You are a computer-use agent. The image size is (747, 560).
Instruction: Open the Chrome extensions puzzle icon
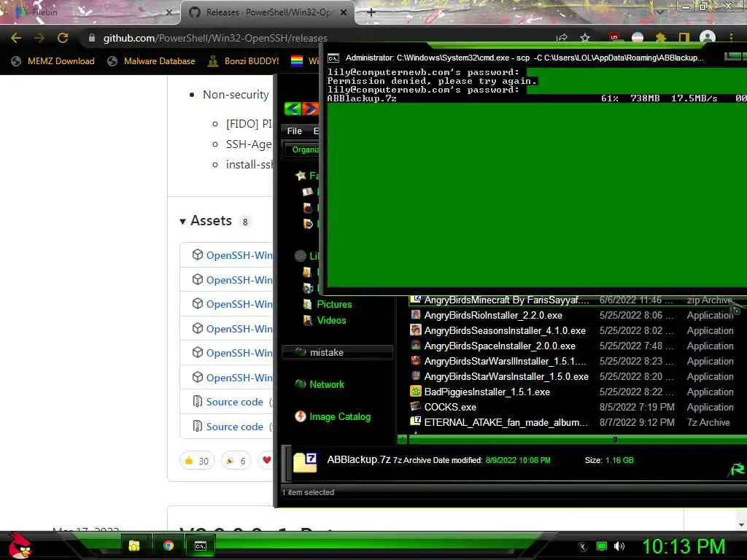(x=661, y=38)
